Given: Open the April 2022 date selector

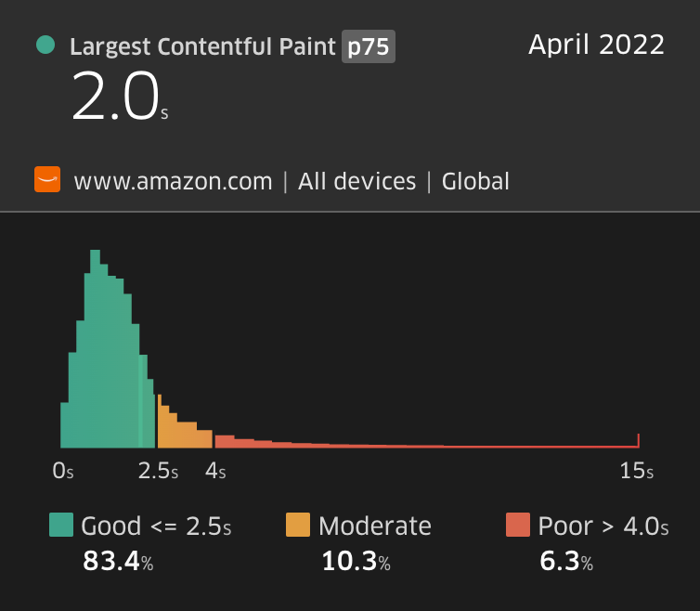Looking at the screenshot, I should (x=596, y=45).
